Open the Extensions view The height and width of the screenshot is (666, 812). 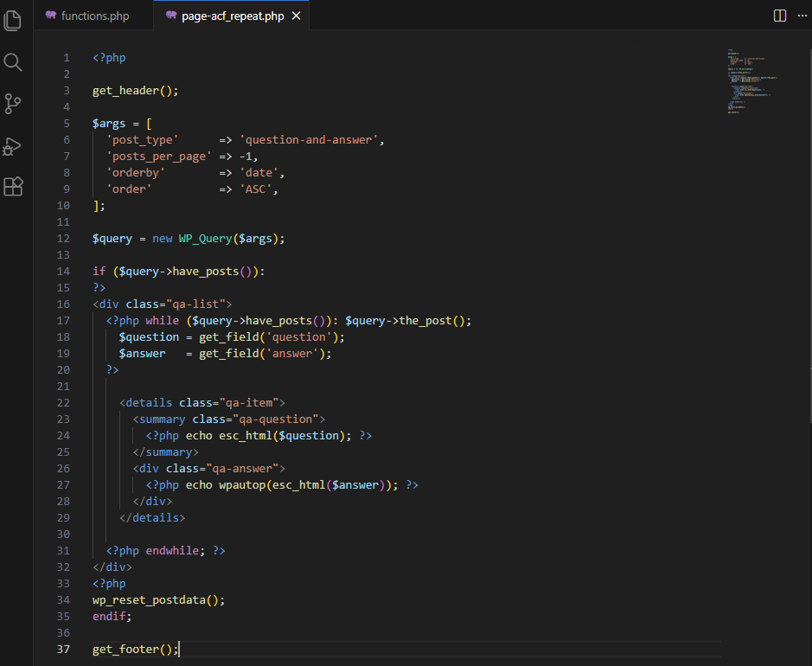click(13, 187)
